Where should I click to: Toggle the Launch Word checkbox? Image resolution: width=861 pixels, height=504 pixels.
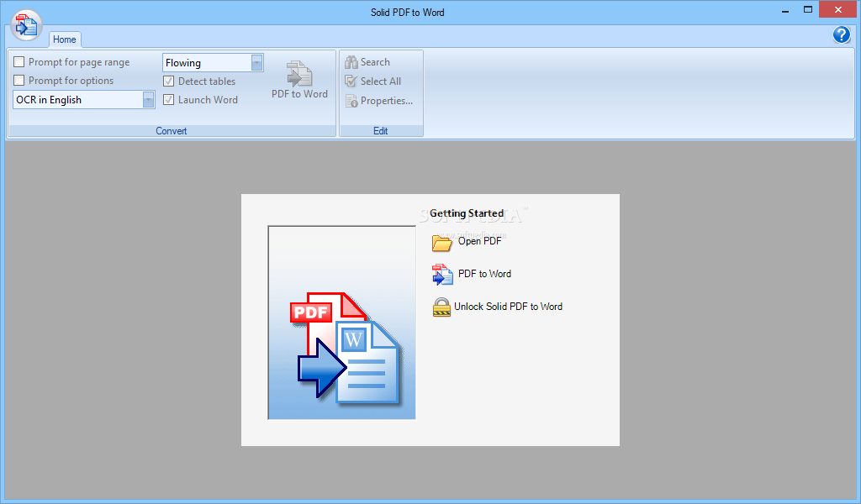(x=168, y=100)
